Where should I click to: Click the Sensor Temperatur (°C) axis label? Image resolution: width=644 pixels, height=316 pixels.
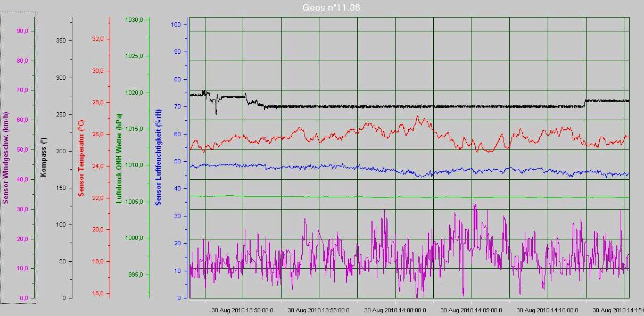coord(81,157)
